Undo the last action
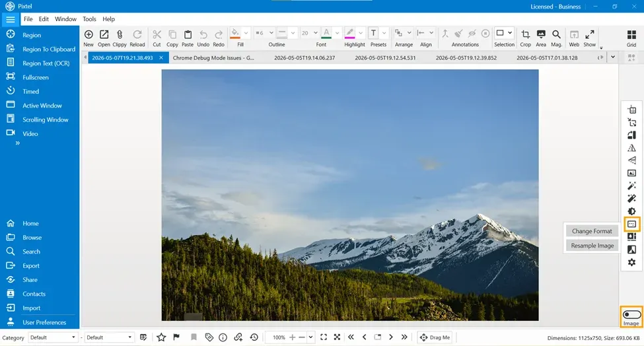This screenshot has height=346, width=644. pyautogui.click(x=203, y=34)
